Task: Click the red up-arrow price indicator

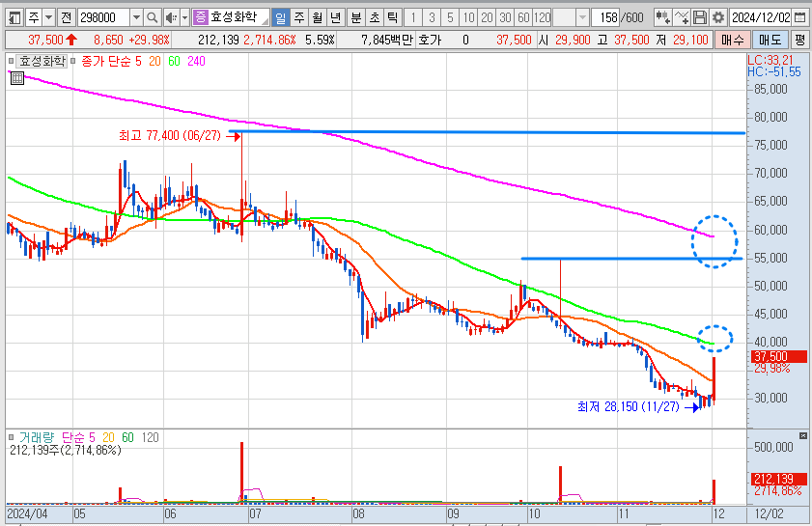Action: (x=71, y=40)
